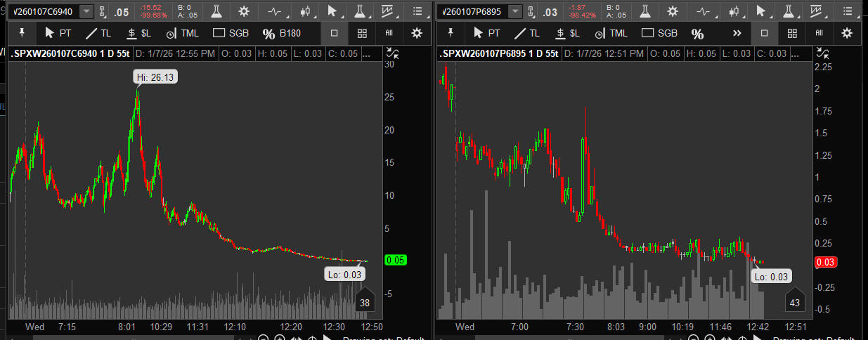Click the % B180 Fibonacci tool in left chart
This screenshot has height=340, width=868.
[281, 33]
